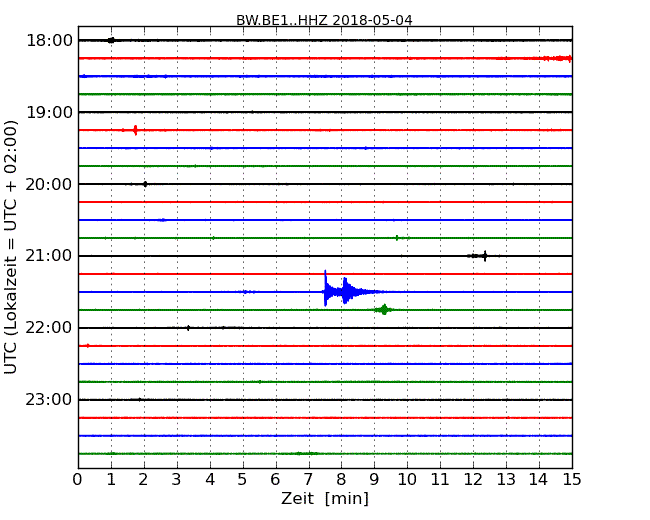Click the 5 minute tick label

click(x=242, y=479)
